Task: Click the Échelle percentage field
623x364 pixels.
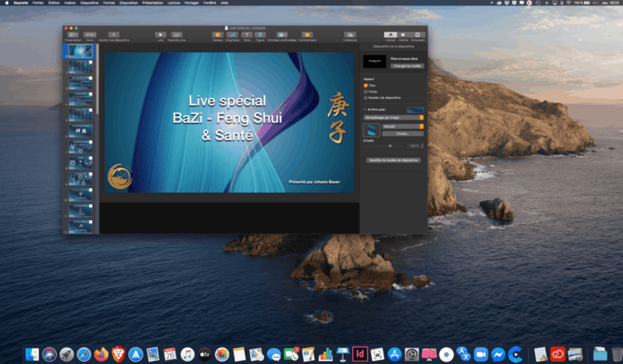Action: coord(414,146)
